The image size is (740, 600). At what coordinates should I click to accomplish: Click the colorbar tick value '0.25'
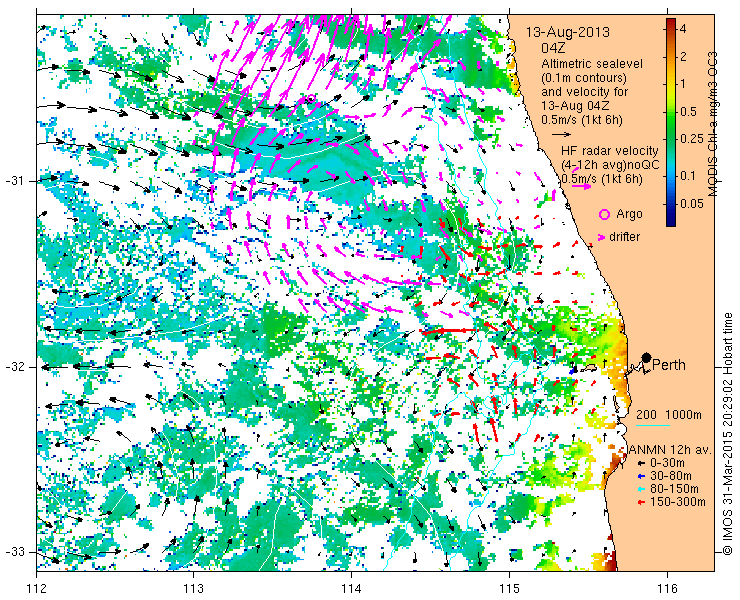pyautogui.click(x=691, y=139)
